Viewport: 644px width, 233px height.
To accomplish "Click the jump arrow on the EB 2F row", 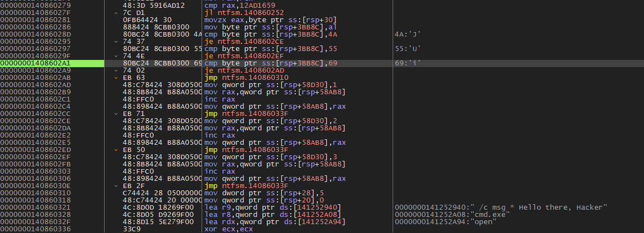I will [115, 186].
